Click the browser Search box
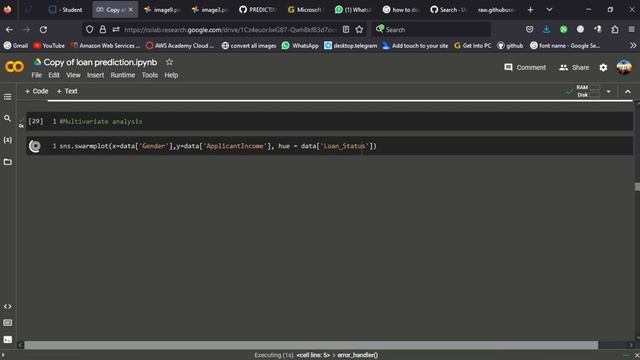Viewport: 640px width, 360px height. click(x=431, y=29)
